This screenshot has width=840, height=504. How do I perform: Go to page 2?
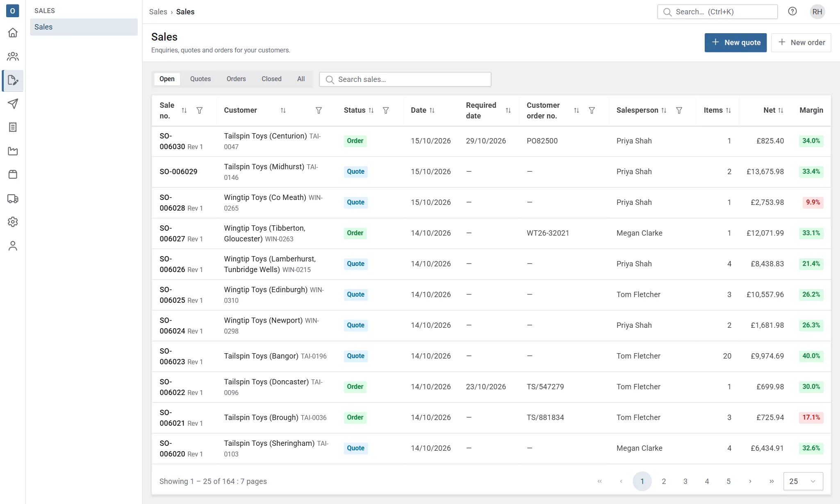[664, 481]
